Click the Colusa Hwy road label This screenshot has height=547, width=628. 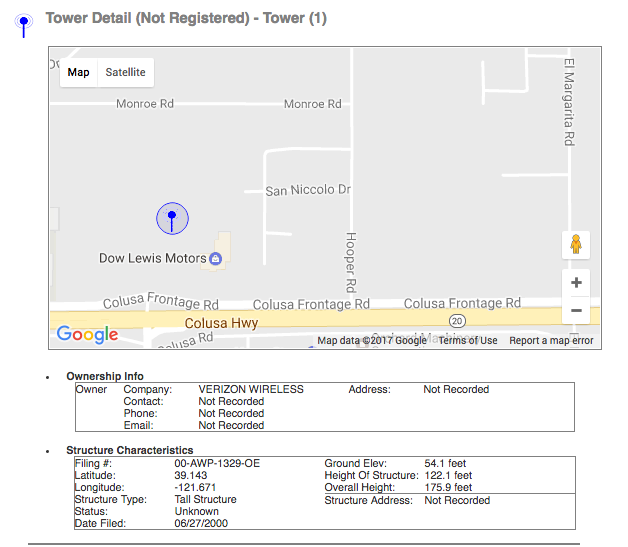click(221, 323)
